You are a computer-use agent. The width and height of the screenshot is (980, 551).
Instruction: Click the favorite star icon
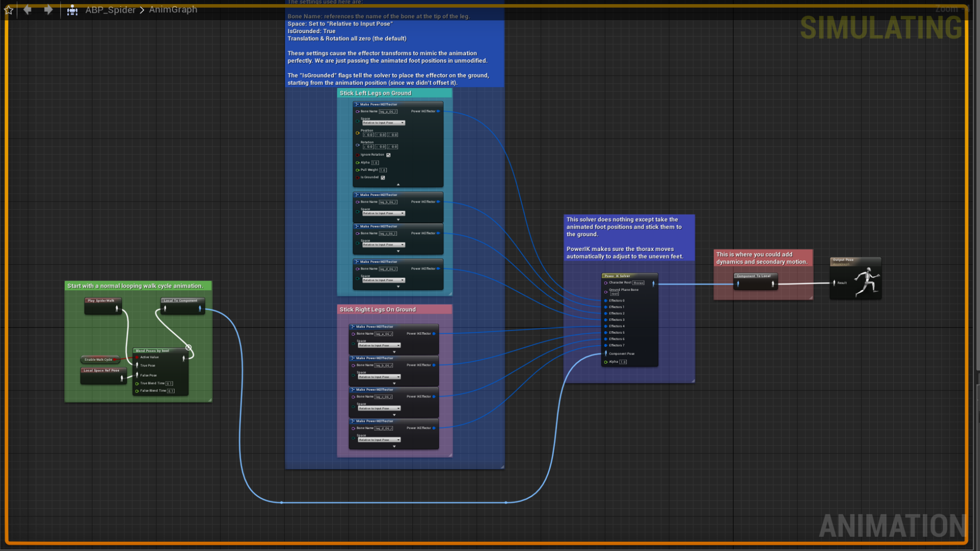coord(9,10)
